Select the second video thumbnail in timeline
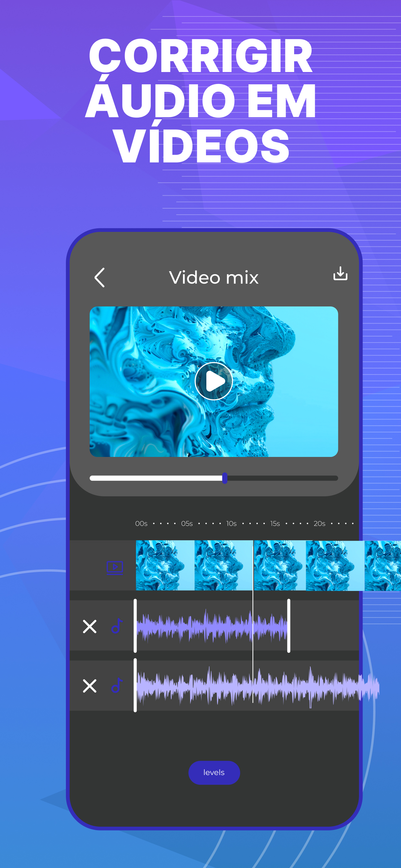Viewport: 401px width, 868px height. pos(224,565)
